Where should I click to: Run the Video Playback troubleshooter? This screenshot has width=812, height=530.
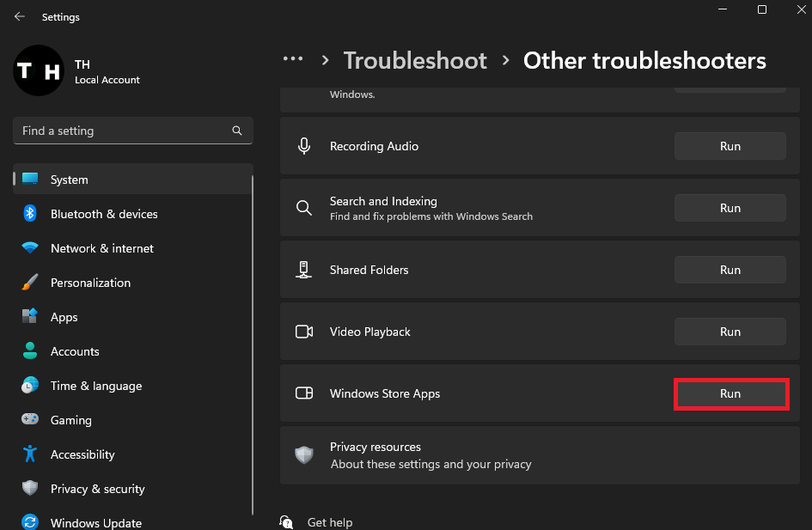point(730,332)
